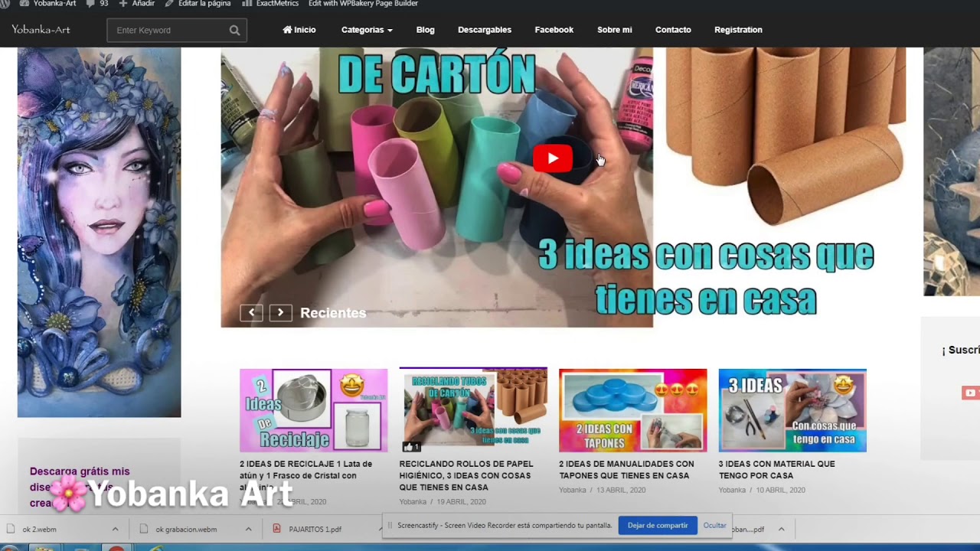Click the Editar la página pencil icon
The width and height of the screenshot is (980, 551).
[x=169, y=4]
